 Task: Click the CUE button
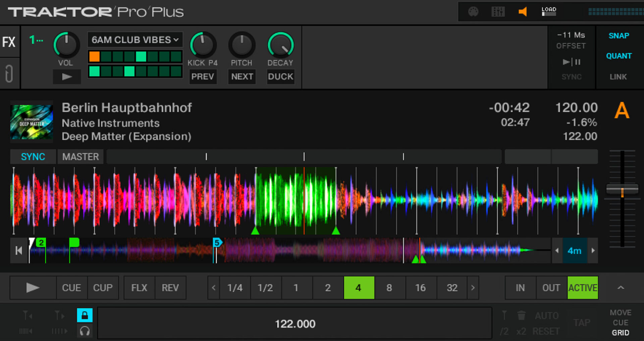71,288
